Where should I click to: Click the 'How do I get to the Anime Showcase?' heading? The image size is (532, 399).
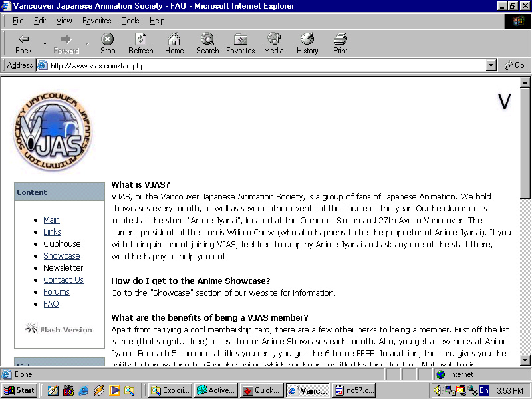[191, 281]
